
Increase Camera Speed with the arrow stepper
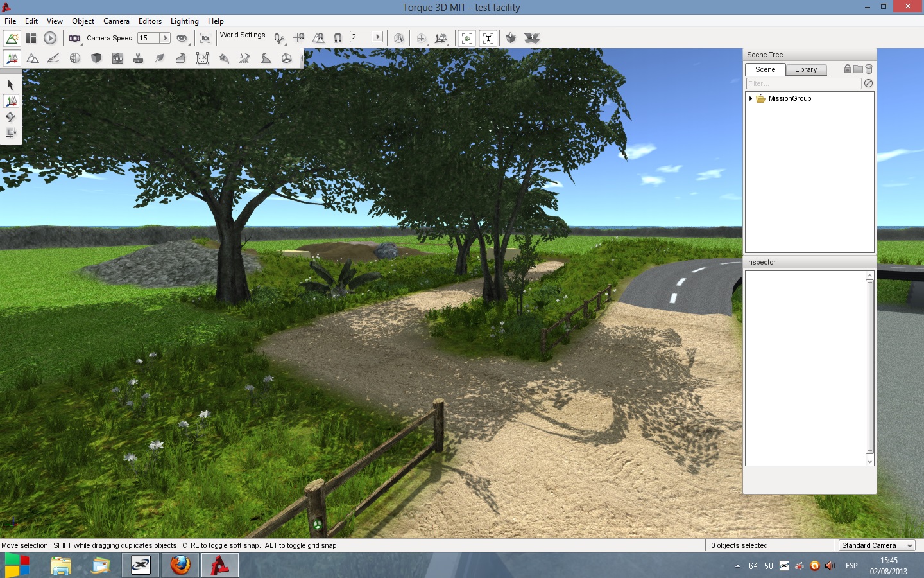[165, 38]
